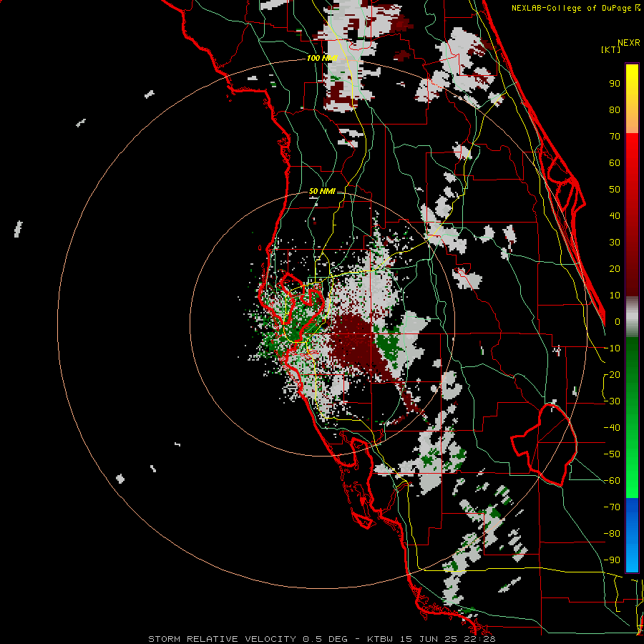Click the [KT] units label

[x=611, y=49]
